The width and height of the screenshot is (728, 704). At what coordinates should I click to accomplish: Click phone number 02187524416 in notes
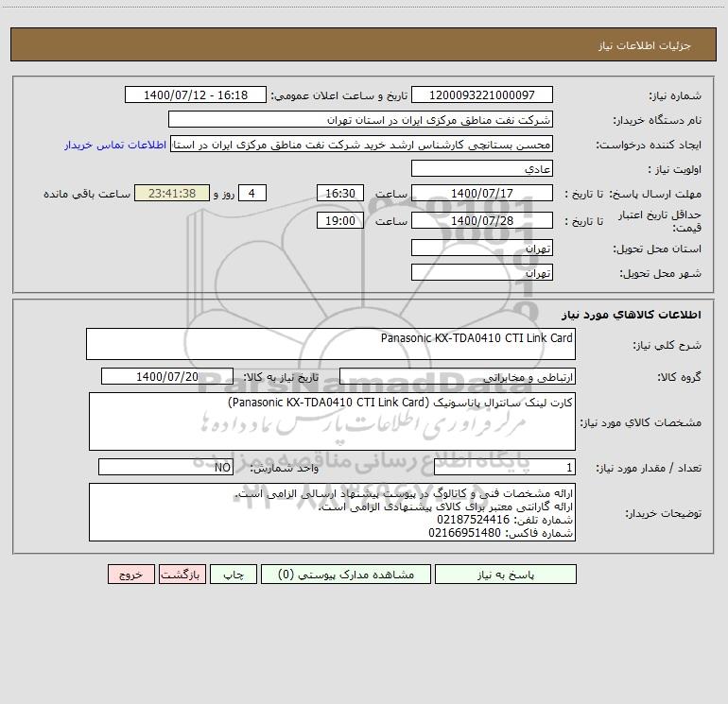[x=473, y=520]
